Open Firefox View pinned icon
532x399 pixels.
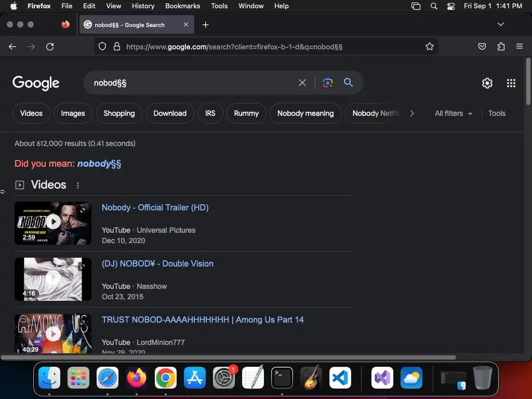point(65,24)
